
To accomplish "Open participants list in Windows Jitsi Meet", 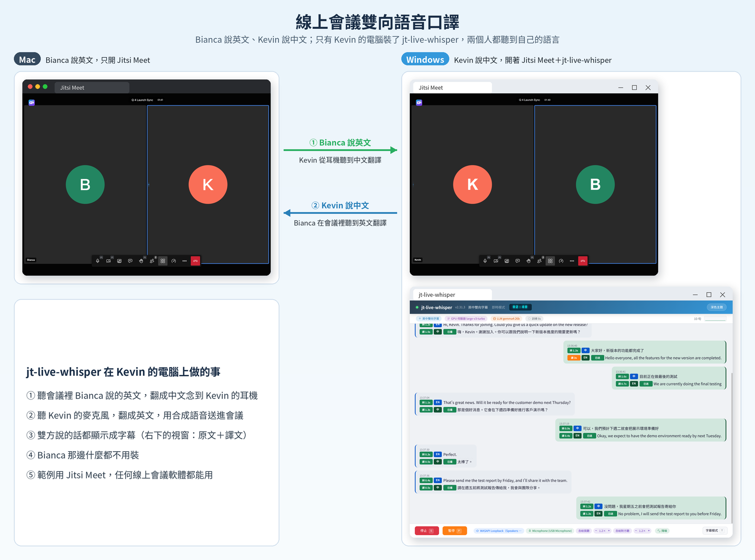I will click(539, 261).
